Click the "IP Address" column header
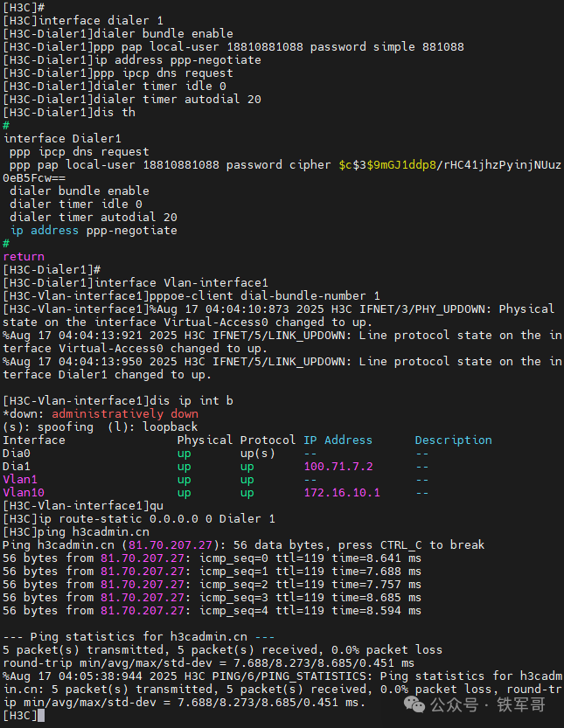Viewport: 564px width, 728px height. [x=338, y=440]
